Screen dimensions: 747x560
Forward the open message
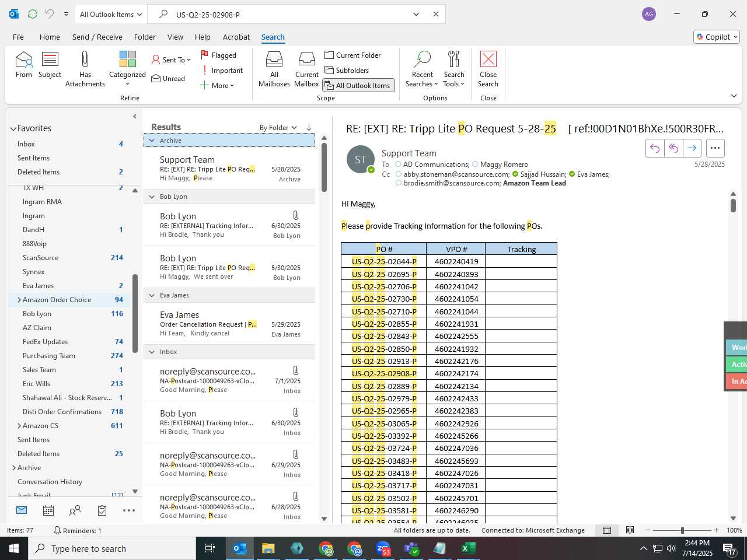pyautogui.click(x=692, y=148)
